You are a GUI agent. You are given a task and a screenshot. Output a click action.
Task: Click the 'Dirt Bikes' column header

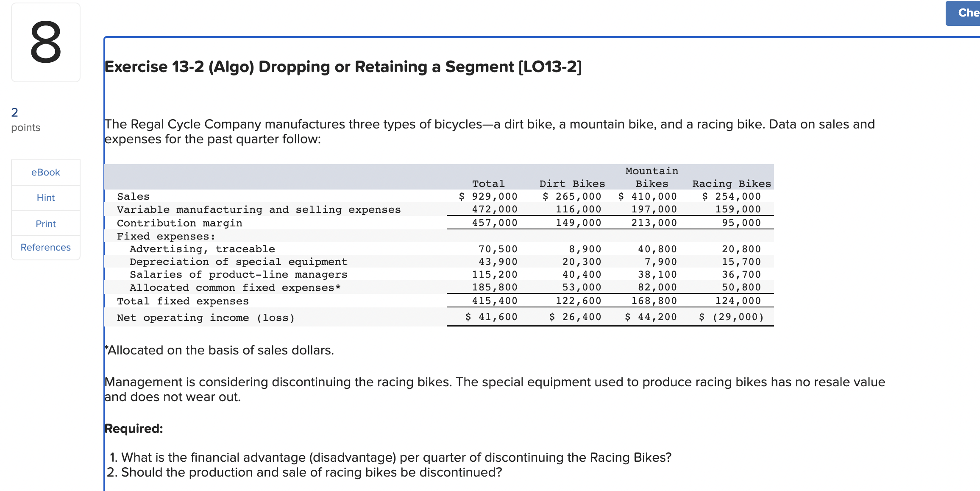point(572,184)
